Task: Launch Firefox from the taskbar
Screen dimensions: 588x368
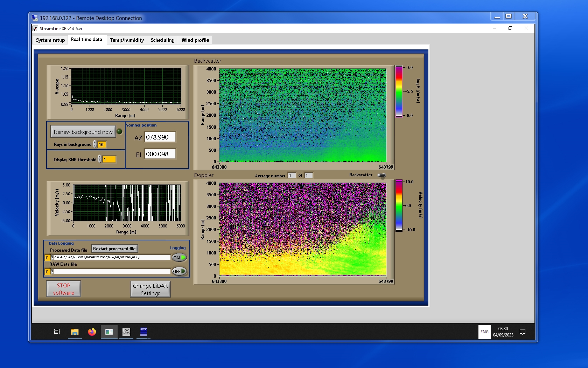Action: click(x=92, y=332)
